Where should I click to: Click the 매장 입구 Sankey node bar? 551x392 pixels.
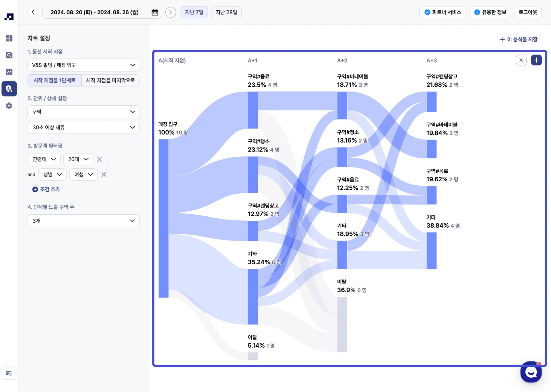coord(164,218)
